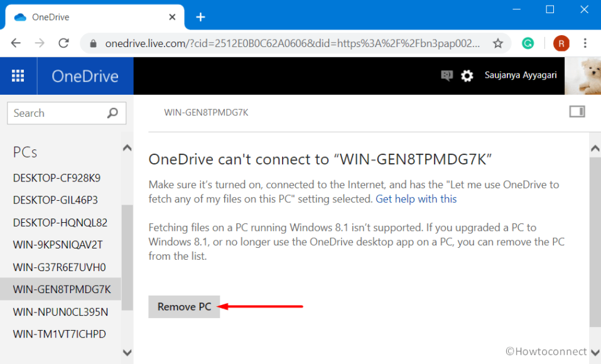Minimize the Chrome window
The width and height of the screenshot is (601, 364).
coord(517,9)
